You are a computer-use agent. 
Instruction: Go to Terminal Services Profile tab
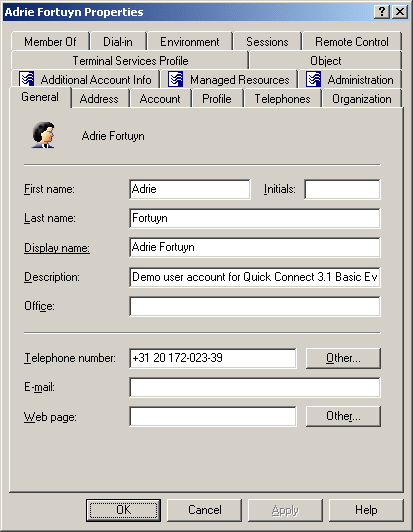130,61
